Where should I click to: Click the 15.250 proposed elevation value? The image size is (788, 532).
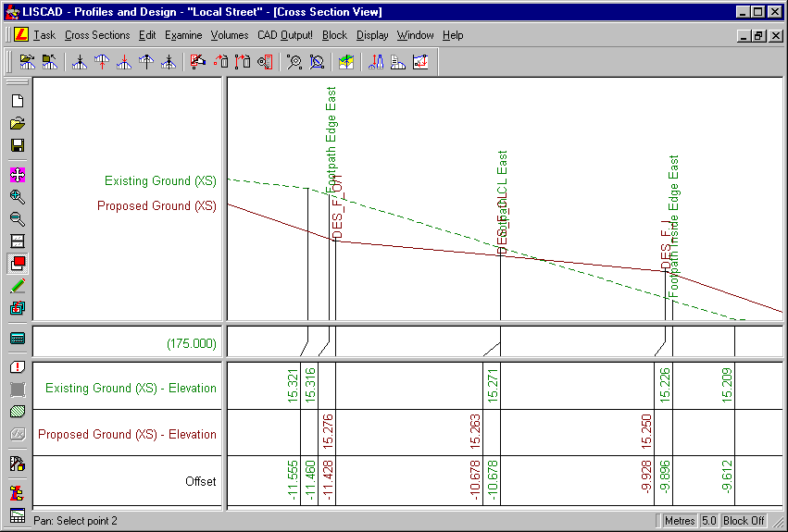(646, 431)
